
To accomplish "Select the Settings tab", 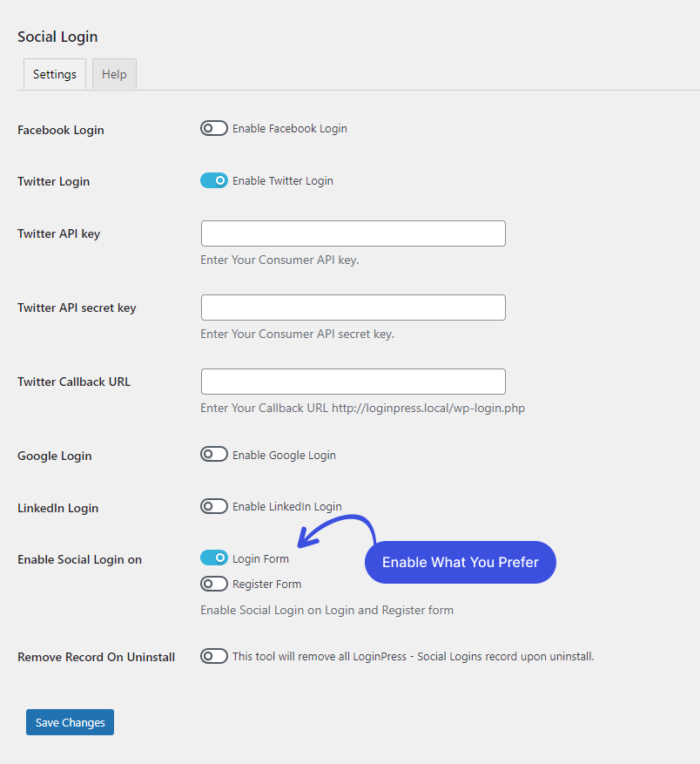I will pos(55,74).
